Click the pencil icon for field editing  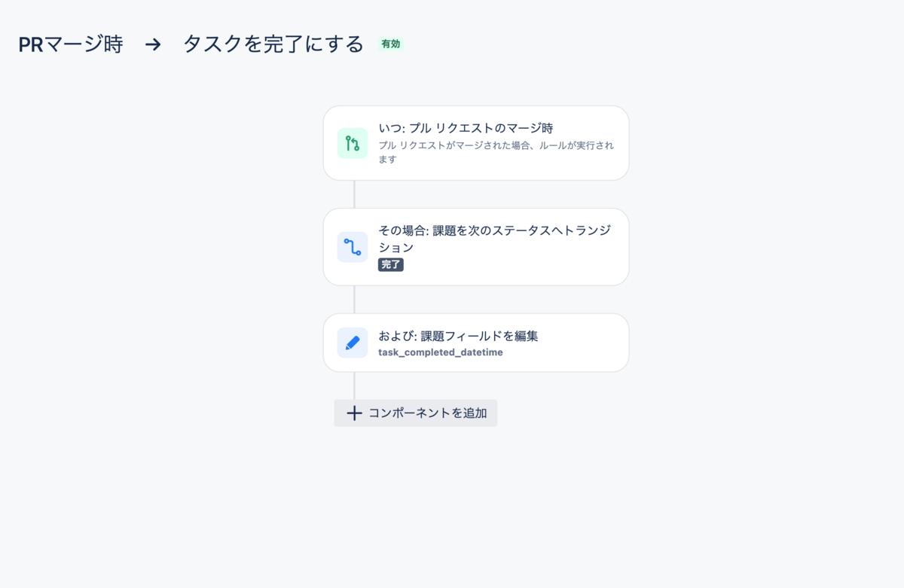pyautogui.click(x=352, y=342)
